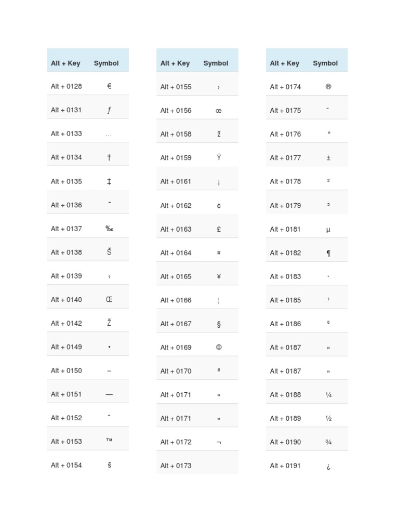
Task: Select the registered ® symbol
Action: (x=328, y=87)
